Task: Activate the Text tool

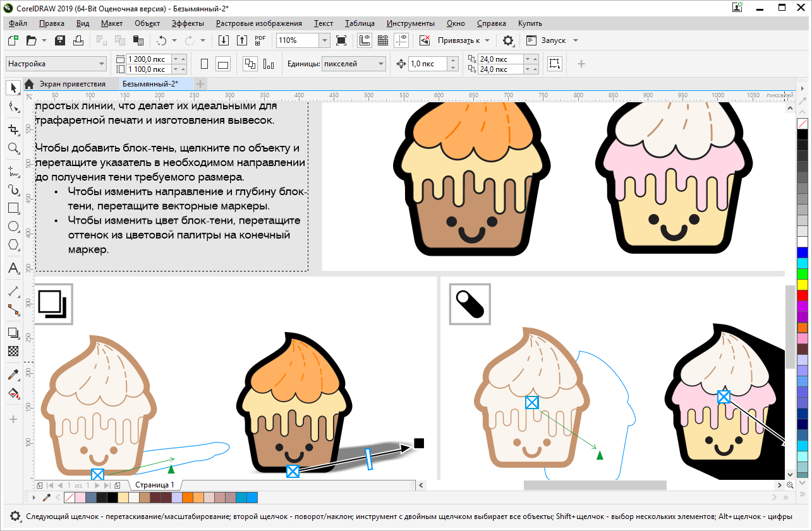Action: (13, 268)
